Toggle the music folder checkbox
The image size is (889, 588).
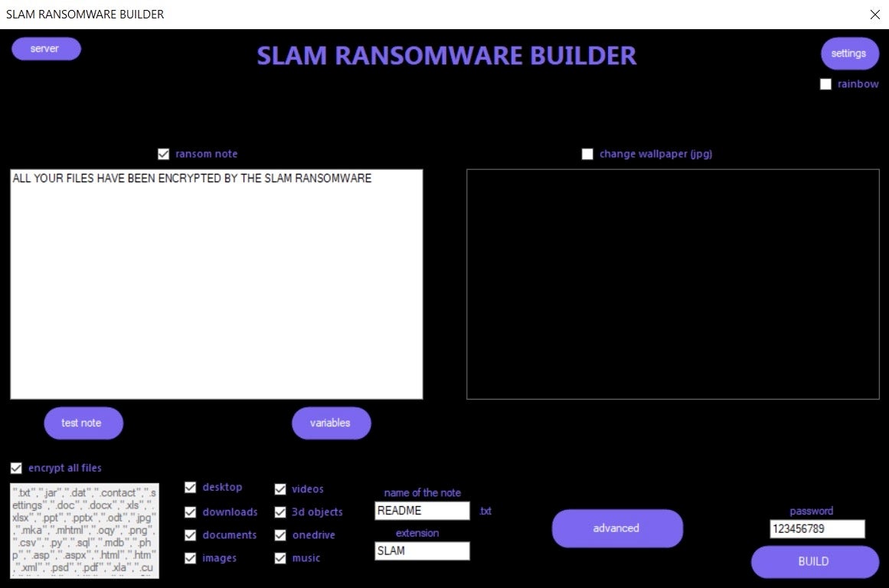(280, 558)
